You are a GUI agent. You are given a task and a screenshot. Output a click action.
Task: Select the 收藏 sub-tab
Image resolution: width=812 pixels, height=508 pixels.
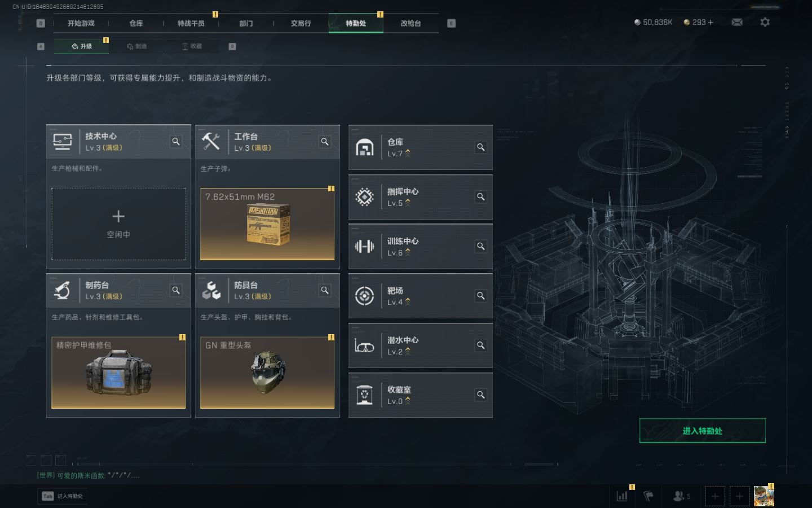coord(192,46)
